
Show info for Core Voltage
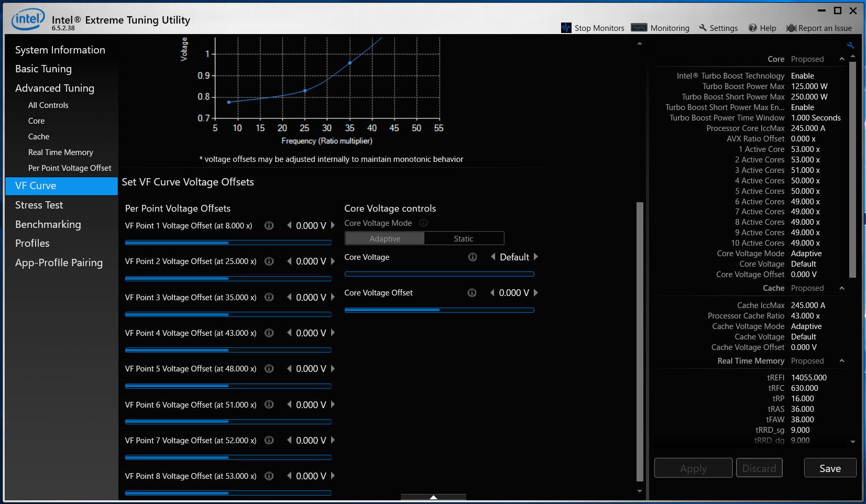[x=473, y=257]
